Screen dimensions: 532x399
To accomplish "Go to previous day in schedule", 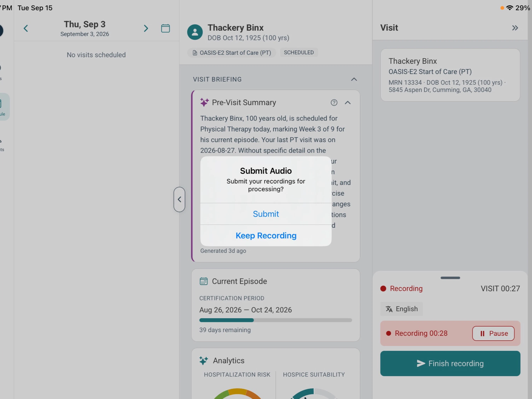I will (x=26, y=28).
